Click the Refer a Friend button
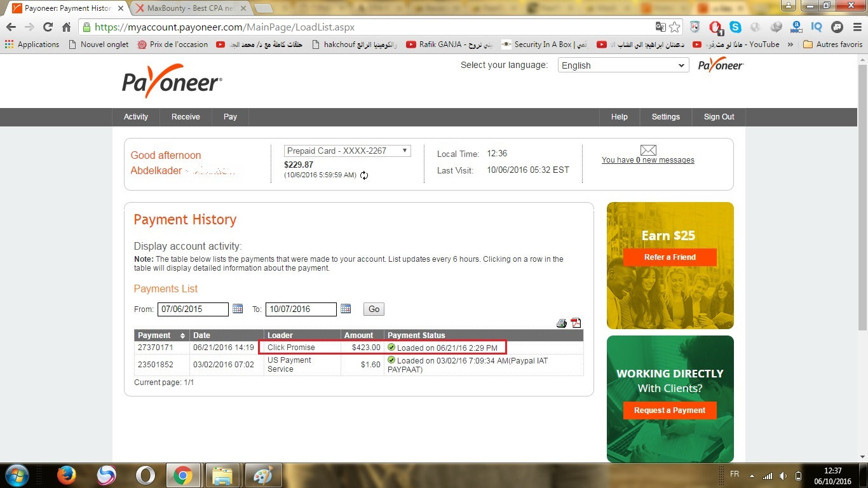The width and height of the screenshot is (868, 488). 670,257
